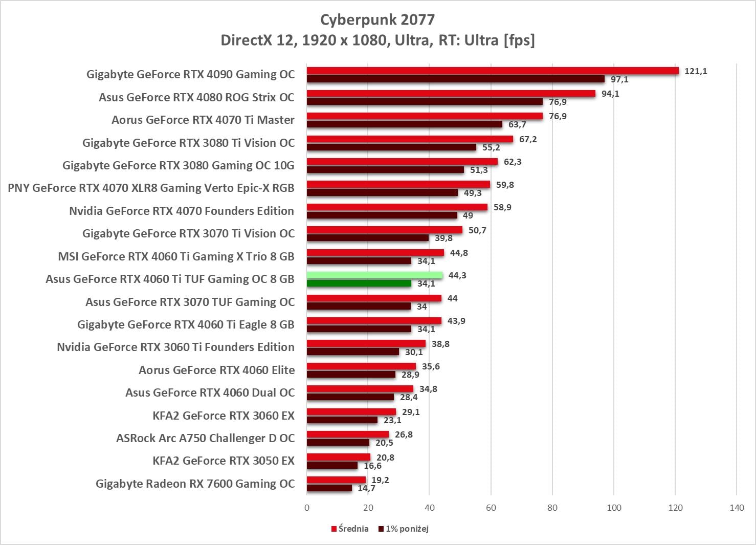Select the 1% low bar for Aorus RTX 4060 Elite
756x545 pixels.
click(351, 375)
